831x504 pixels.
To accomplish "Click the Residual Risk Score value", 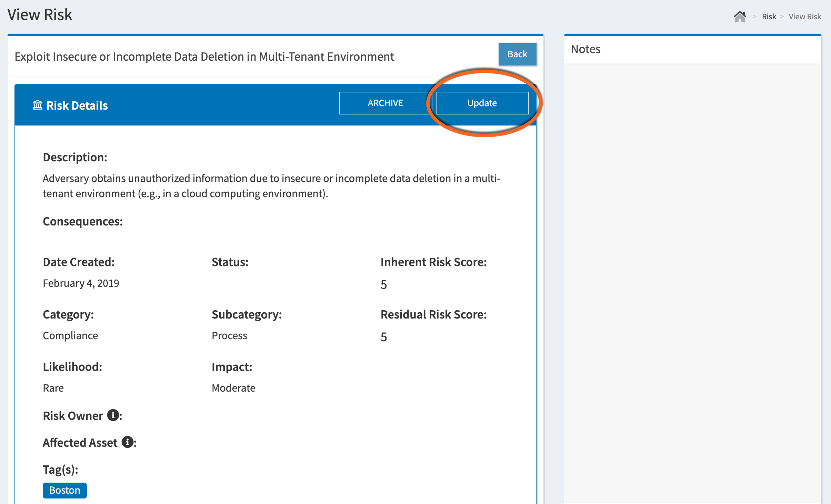I will coord(384,336).
